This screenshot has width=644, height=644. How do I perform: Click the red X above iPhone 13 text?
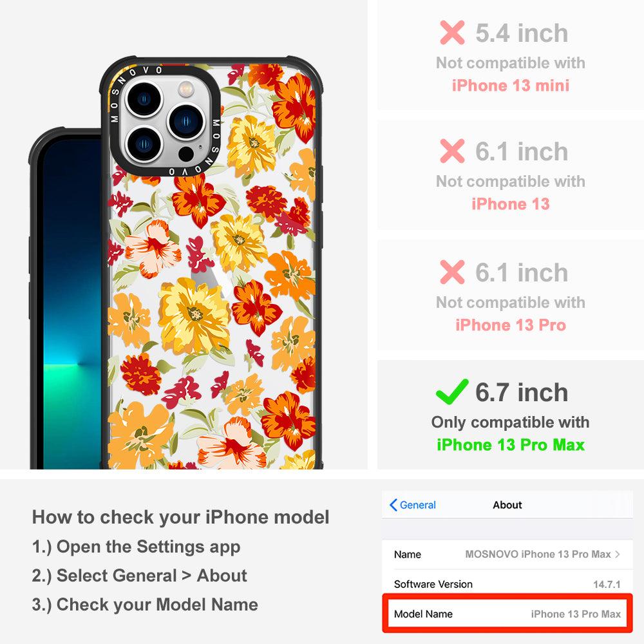click(x=452, y=151)
